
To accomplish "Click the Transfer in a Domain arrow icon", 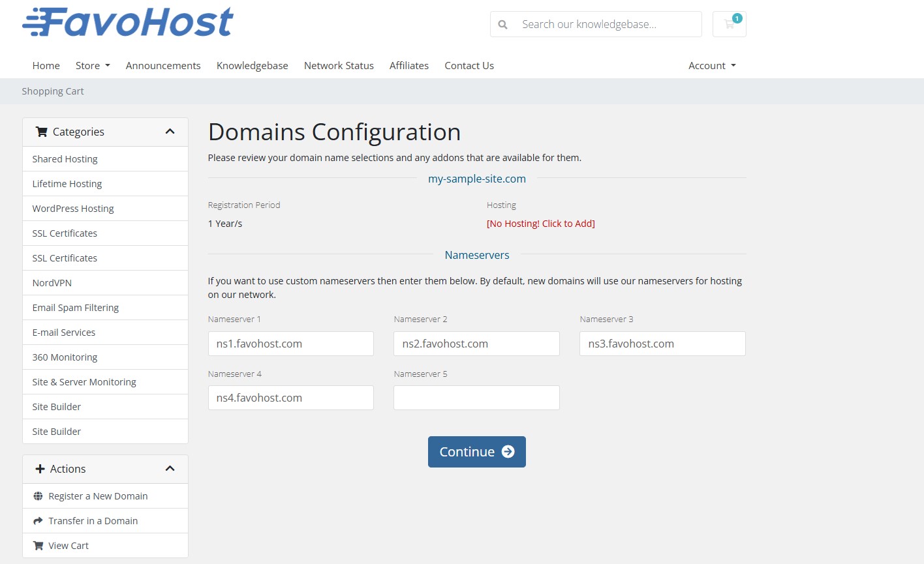I will pyautogui.click(x=38, y=521).
